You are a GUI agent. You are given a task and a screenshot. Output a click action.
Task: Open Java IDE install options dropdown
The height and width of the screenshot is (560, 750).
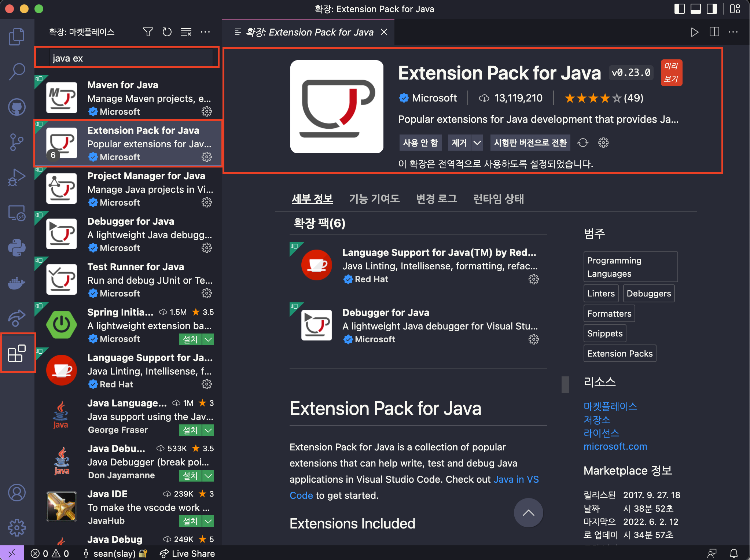click(208, 521)
